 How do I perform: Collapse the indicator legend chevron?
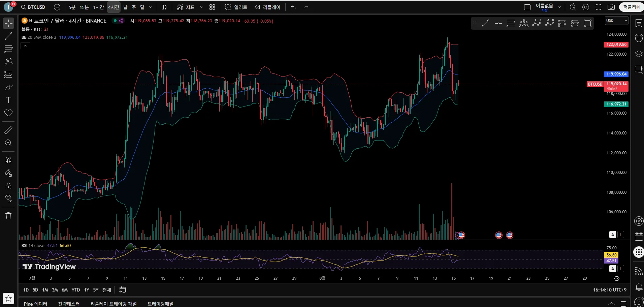pyautogui.click(x=25, y=46)
